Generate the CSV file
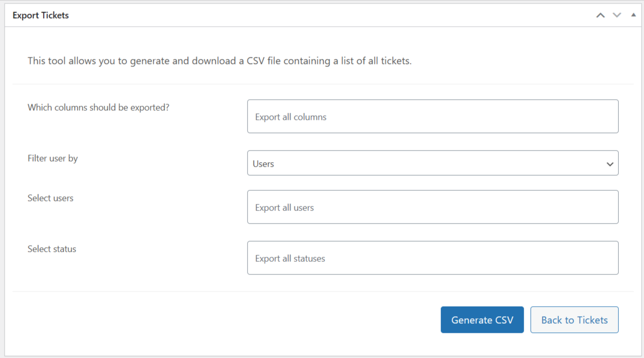The width and height of the screenshot is (644, 358). pyautogui.click(x=482, y=320)
